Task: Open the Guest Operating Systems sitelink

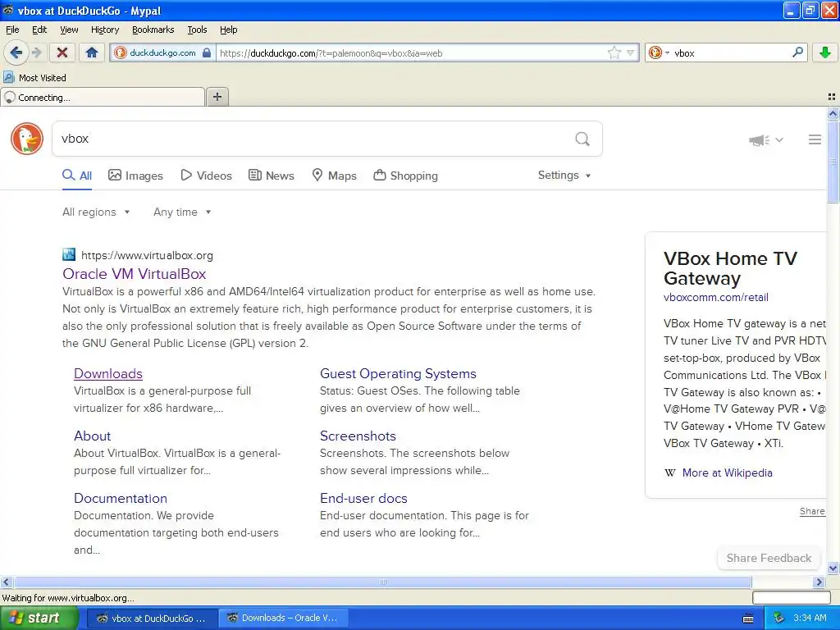Action: 398,373
